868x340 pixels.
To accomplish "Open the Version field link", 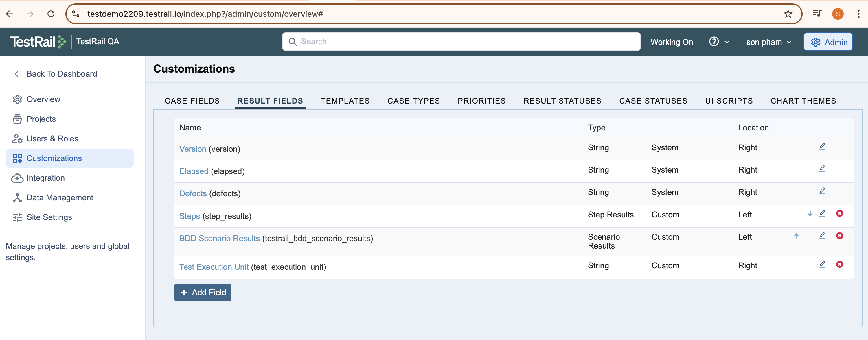I will pos(192,149).
